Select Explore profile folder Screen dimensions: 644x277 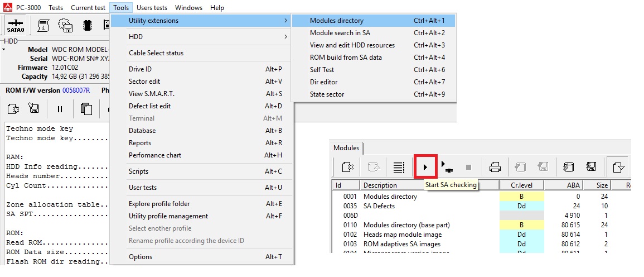(x=202, y=204)
